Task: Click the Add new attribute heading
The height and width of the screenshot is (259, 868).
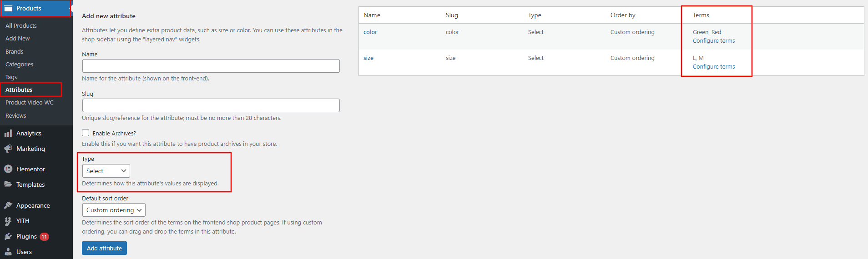Action: coord(109,16)
